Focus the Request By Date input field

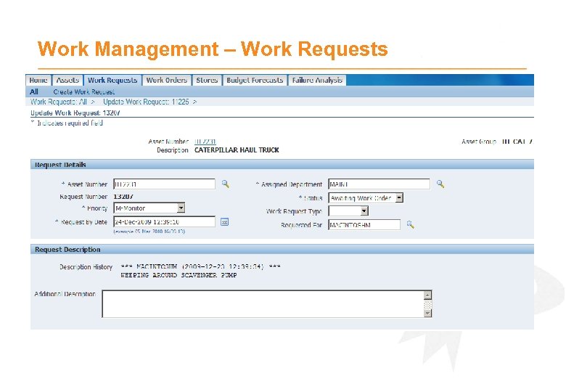coord(165,221)
